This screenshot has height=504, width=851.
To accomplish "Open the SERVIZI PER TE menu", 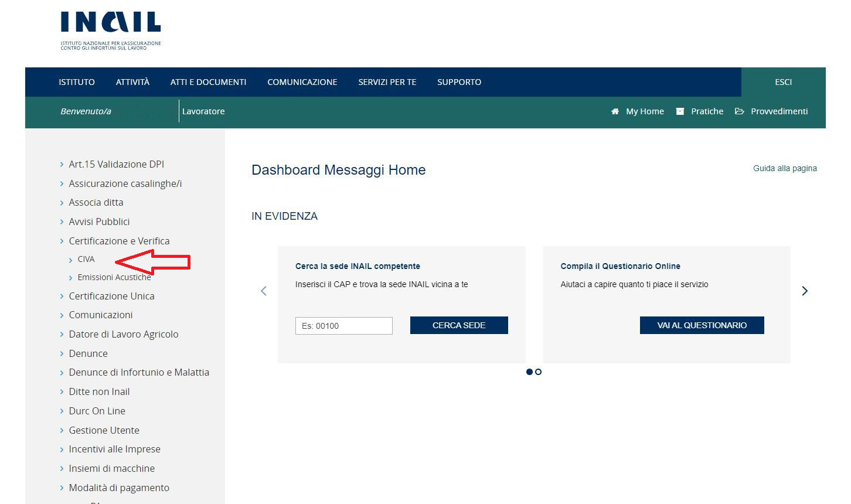I will [387, 82].
